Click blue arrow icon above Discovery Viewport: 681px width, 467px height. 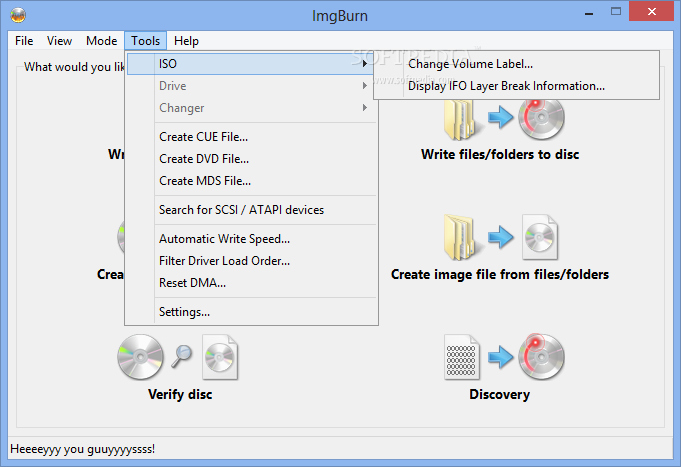point(500,357)
